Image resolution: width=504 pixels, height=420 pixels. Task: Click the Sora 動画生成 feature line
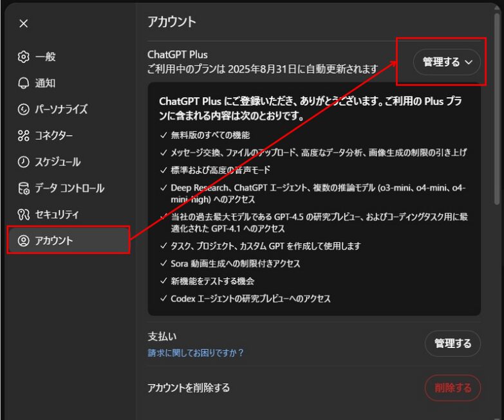tap(236, 264)
